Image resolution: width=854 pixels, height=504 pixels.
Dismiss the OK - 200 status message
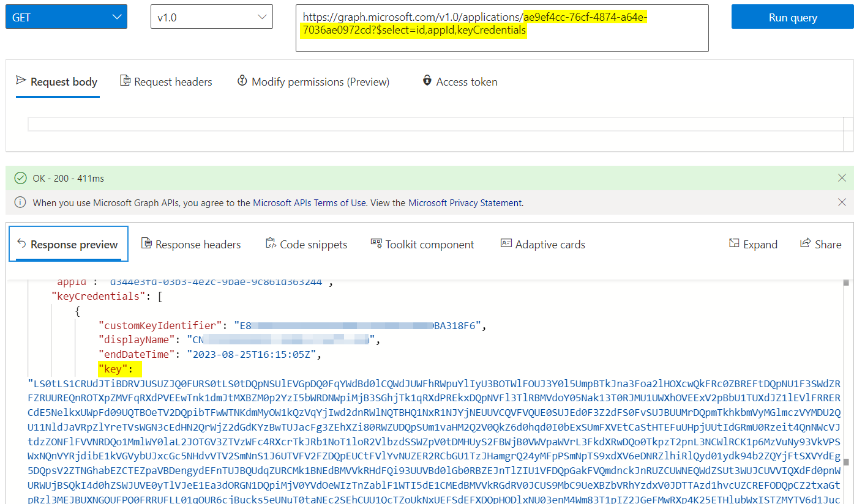coord(842,178)
